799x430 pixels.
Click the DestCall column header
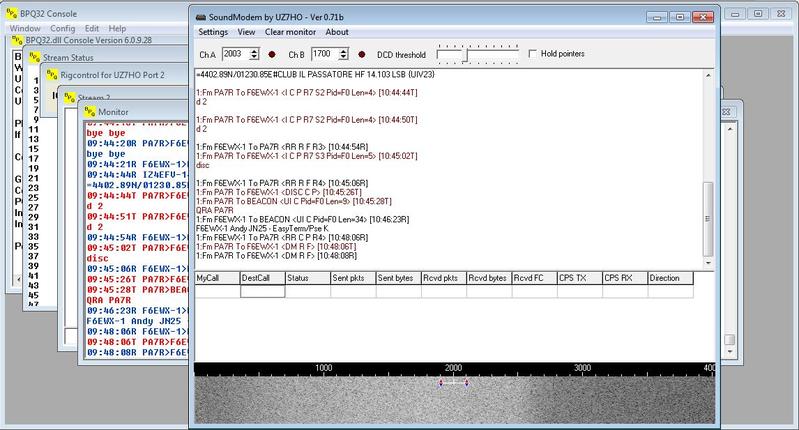click(262, 278)
